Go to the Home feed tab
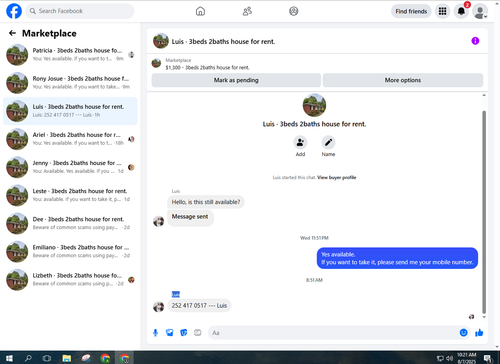Viewport: 500px width, 364px height. click(200, 11)
